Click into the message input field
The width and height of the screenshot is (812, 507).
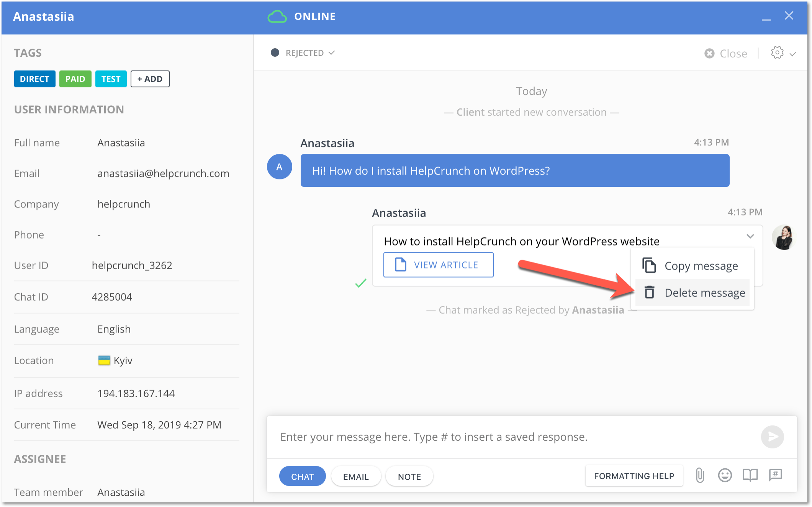point(513,437)
